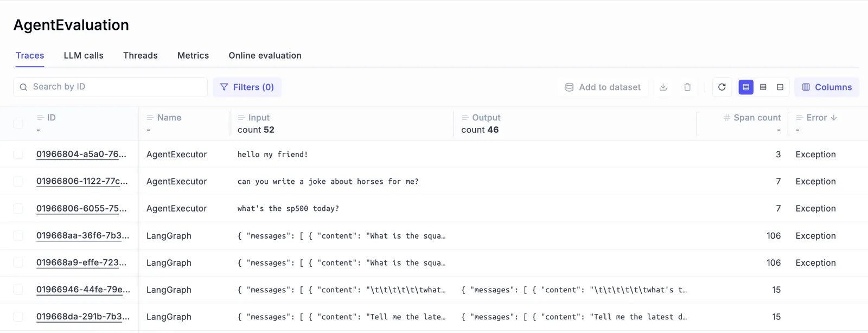Open Input column count aggregation
This screenshot has width=868, height=333.
coord(256,130)
